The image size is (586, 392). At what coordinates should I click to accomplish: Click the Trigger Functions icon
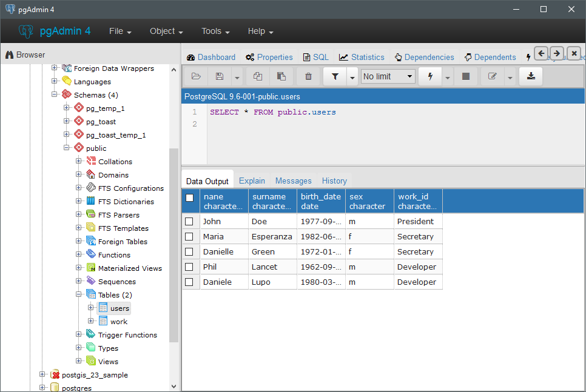(x=91, y=334)
